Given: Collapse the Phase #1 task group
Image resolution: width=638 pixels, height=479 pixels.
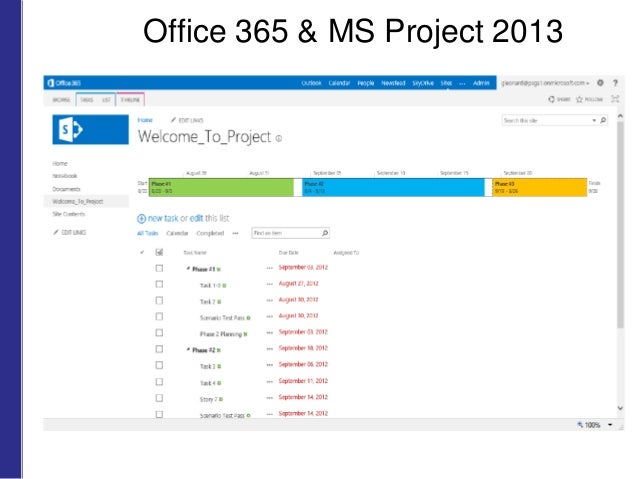Looking at the screenshot, I should [188, 268].
